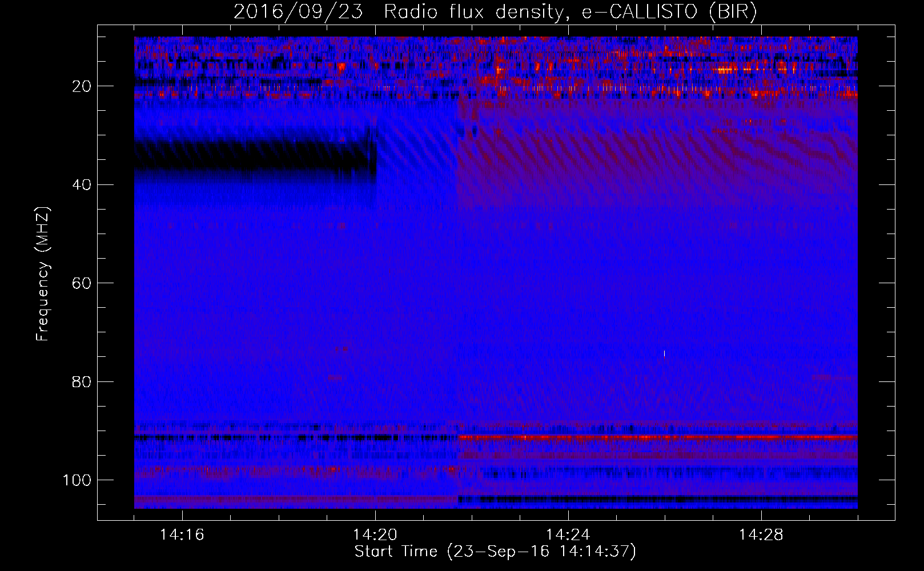924x571 pixels.
Task: Click the 80 MHz frequency tick label
Action: (x=82, y=381)
